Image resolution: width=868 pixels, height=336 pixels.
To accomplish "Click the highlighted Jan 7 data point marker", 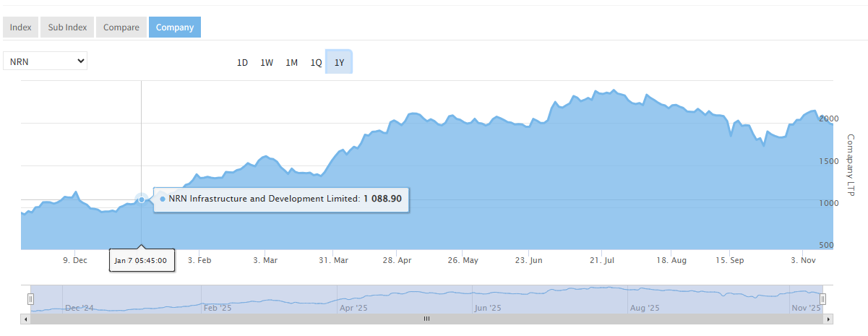I will point(142,199).
